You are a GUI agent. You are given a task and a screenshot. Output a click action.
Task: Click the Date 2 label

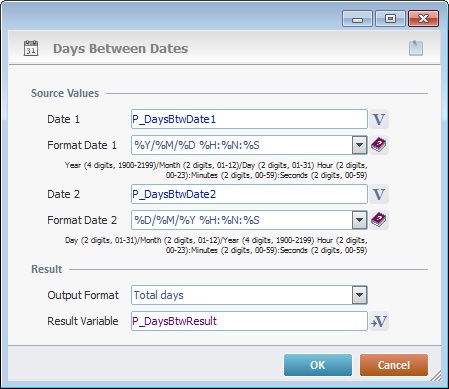point(63,194)
